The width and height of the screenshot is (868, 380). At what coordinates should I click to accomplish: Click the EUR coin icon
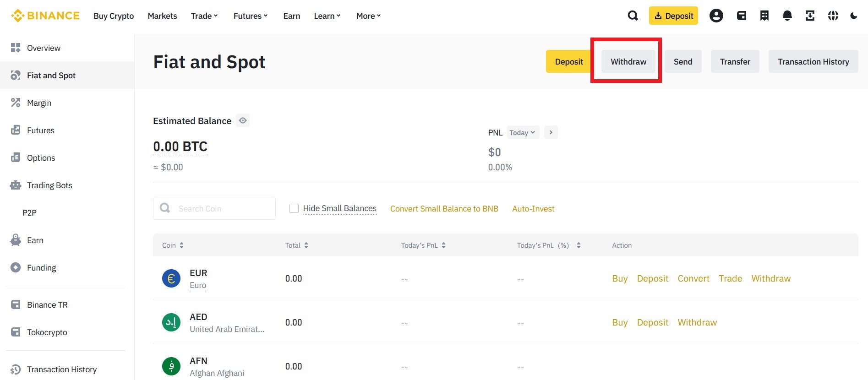tap(171, 278)
